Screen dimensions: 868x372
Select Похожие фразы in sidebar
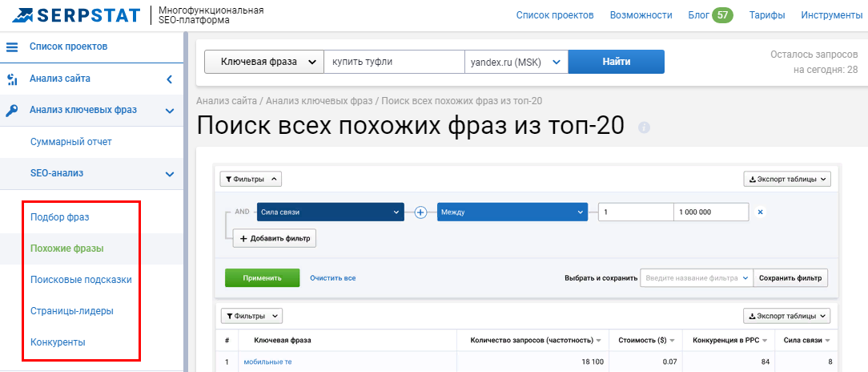[x=67, y=249]
